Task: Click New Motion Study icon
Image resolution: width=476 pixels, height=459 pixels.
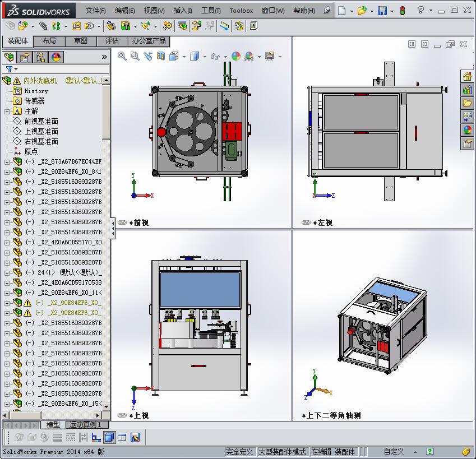Action: pyautogui.click(x=167, y=26)
